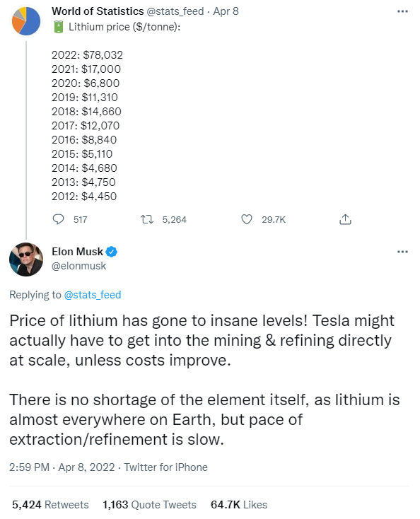Like the World of Statistics tweet
Viewport: 420px width, 519px height.
click(247, 219)
